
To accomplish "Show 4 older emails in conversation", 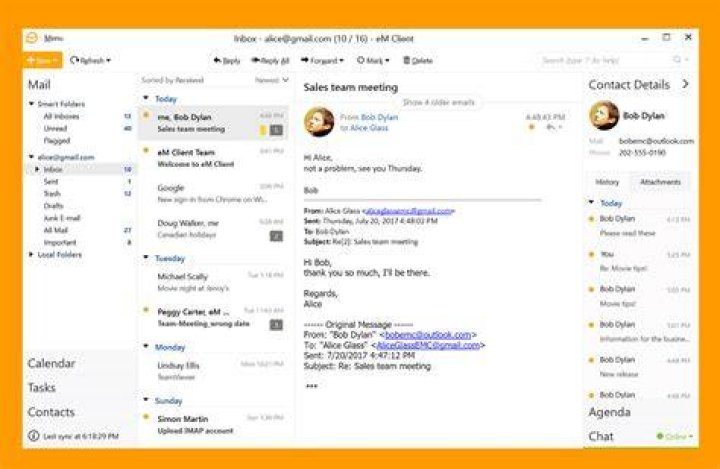I will tap(439, 102).
